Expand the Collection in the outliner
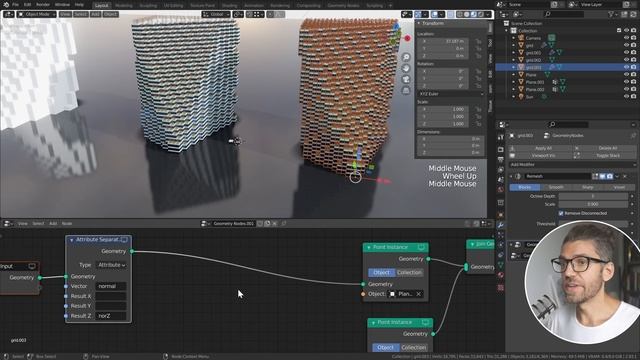Image resolution: width=640 pixels, height=360 pixels. pyautogui.click(x=507, y=31)
